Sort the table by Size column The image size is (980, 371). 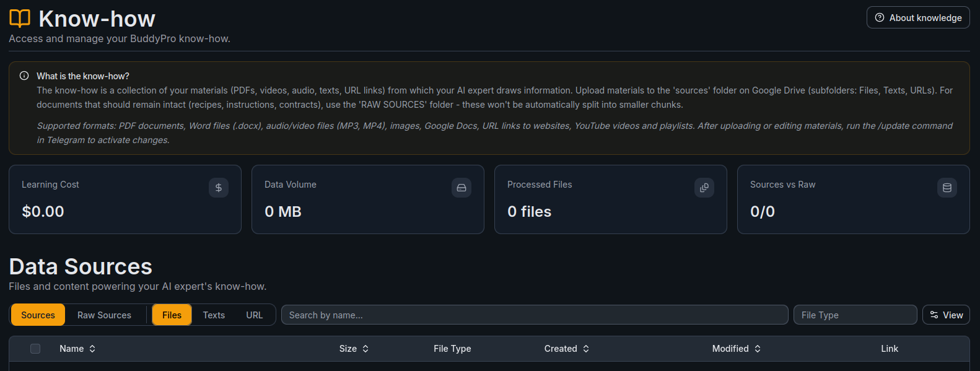pos(354,349)
